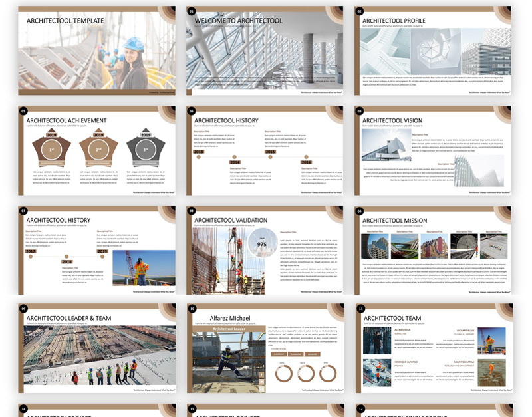Click the 2016 timeline year label

pyautogui.click(x=306, y=162)
